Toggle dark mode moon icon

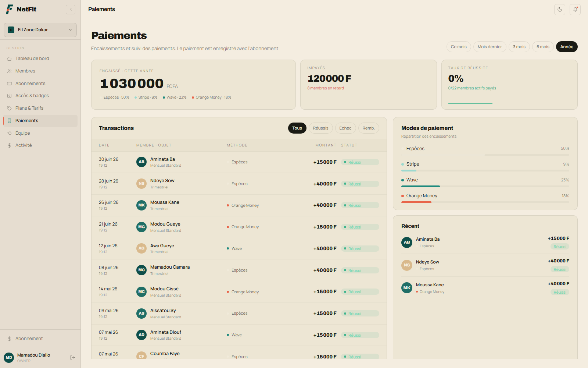(x=560, y=10)
